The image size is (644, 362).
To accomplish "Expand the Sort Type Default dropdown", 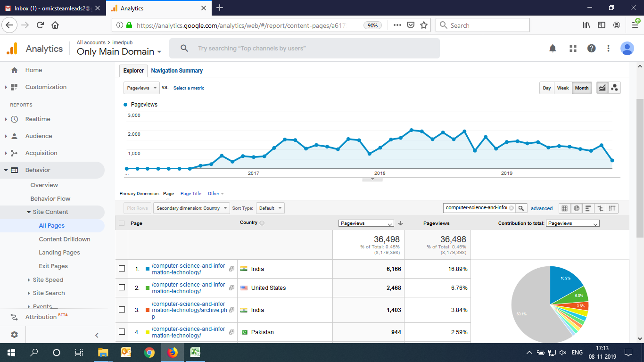I will click(x=270, y=208).
